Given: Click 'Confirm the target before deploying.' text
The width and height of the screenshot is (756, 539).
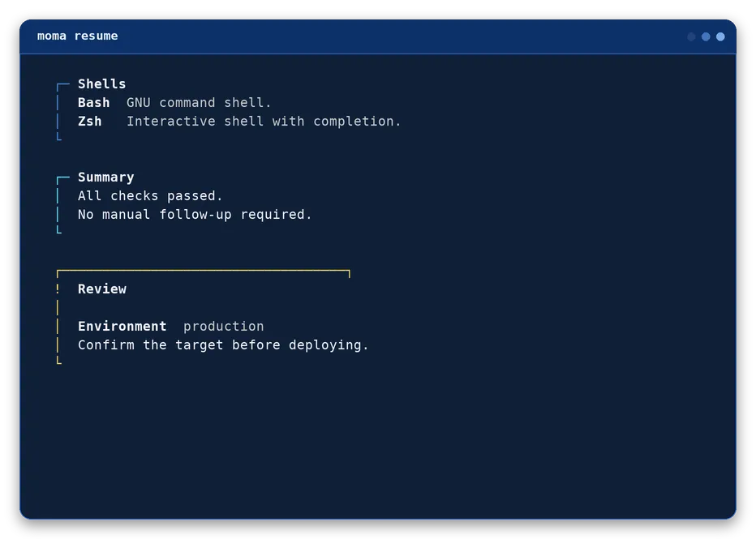Looking at the screenshot, I should [x=223, y=345].
